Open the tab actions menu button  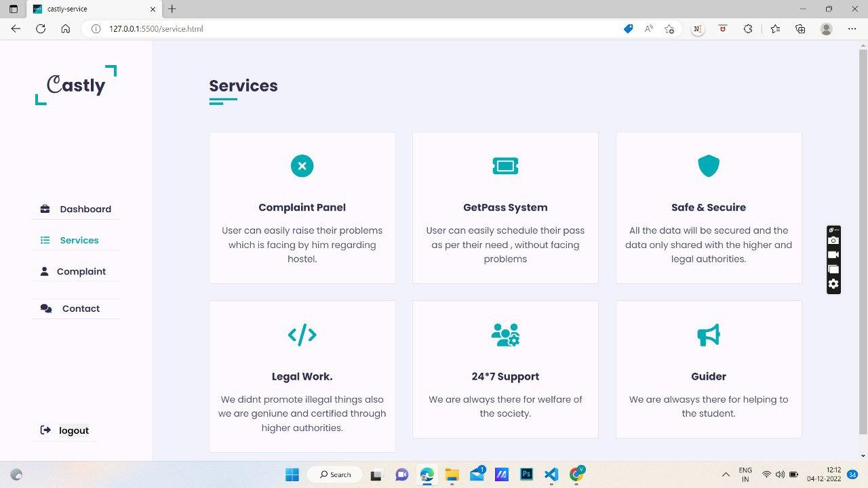(x=14, y=9)
